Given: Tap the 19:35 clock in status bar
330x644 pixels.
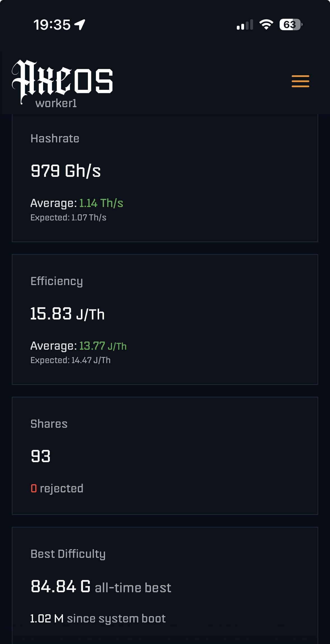Looking at the screenshot, I should (52, 25).
